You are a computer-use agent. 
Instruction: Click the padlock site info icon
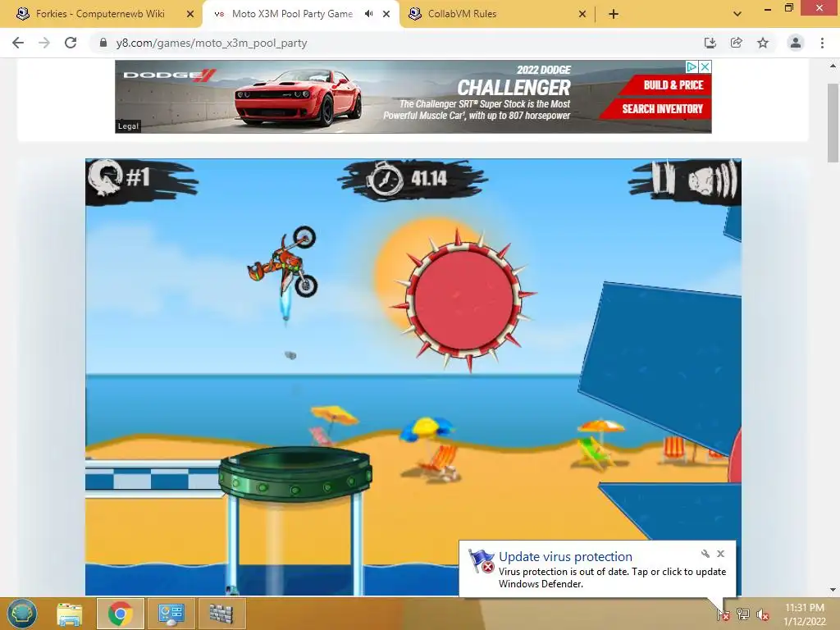pos(103,43)
